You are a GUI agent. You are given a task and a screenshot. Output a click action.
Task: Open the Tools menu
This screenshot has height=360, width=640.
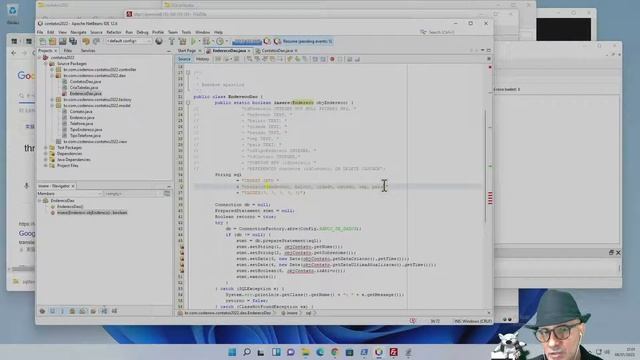186,32
